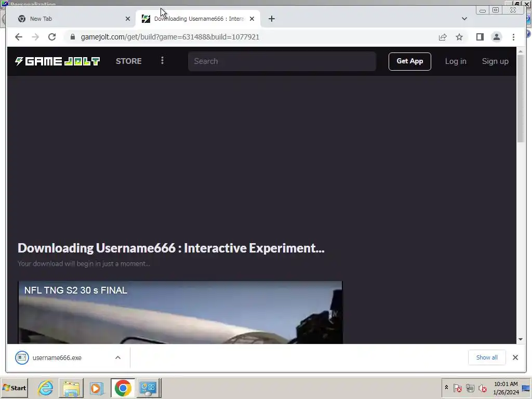Image resolution: width=532 pixels, height=399 pixels.
Task: Close the Downloading Username666 tab
Action: tap(252, 19)
